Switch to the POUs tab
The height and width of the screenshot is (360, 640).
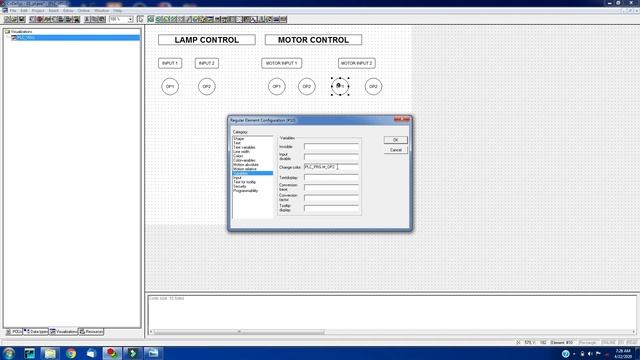click(14, 332)
